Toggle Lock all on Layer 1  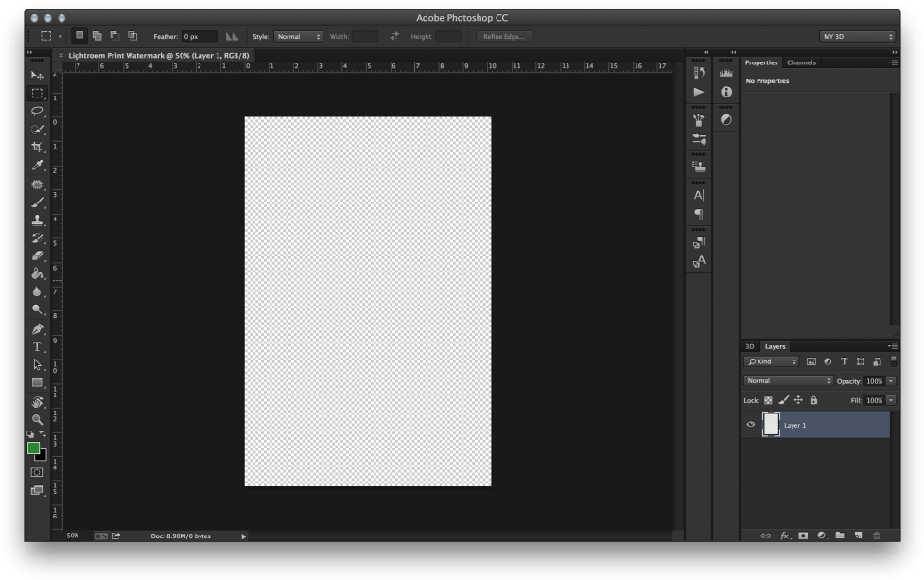point(813,399)
